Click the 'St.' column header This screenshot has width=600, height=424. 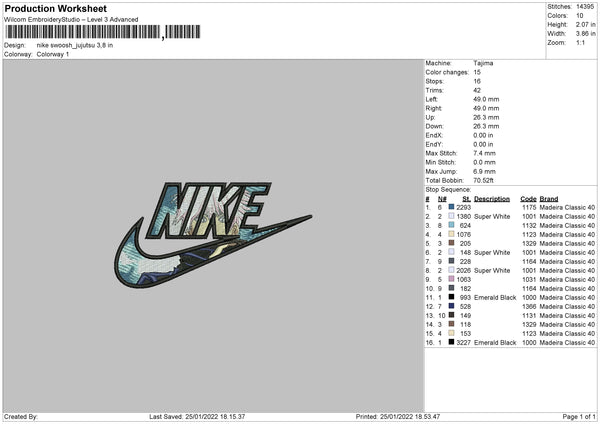click(466, 199)
